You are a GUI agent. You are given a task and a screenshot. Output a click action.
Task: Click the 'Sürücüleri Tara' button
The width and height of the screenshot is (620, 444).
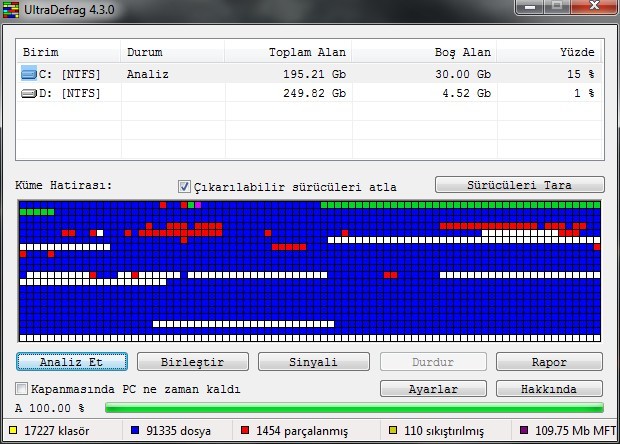pos(520,185)
